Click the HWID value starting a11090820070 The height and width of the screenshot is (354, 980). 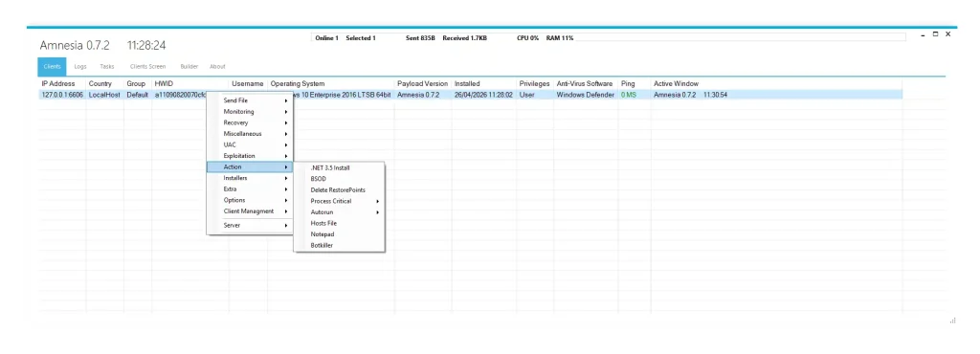point(180,95)
